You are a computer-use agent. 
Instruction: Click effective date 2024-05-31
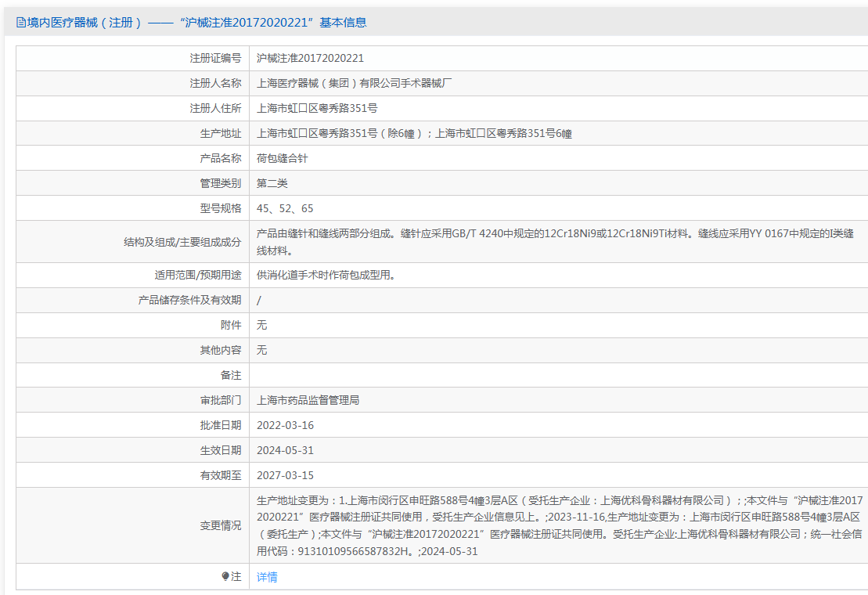coord(285,450)
